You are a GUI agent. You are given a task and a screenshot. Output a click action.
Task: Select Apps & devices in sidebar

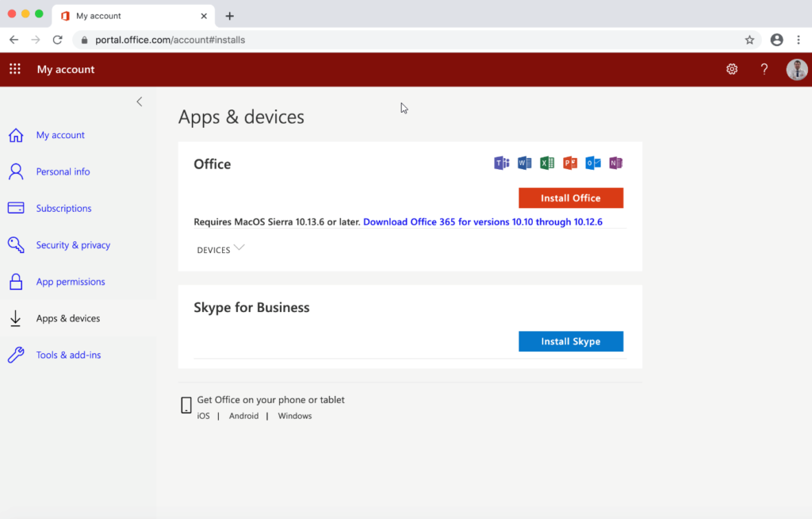click(68, 318)
